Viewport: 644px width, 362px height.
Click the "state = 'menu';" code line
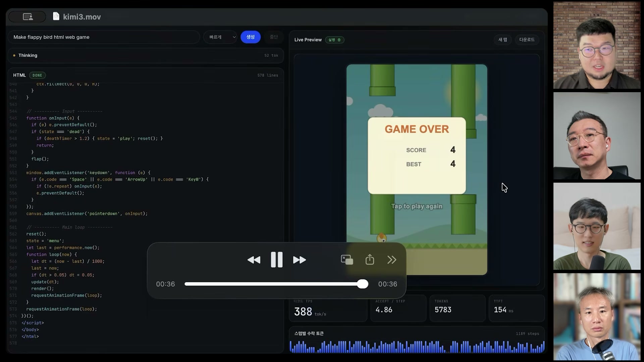[45, 241]
